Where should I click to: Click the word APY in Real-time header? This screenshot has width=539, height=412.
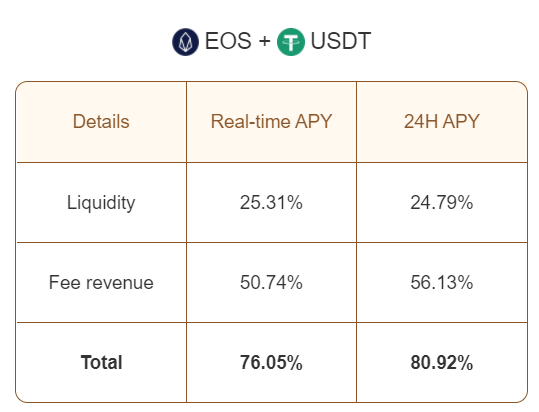click(314, 122)
